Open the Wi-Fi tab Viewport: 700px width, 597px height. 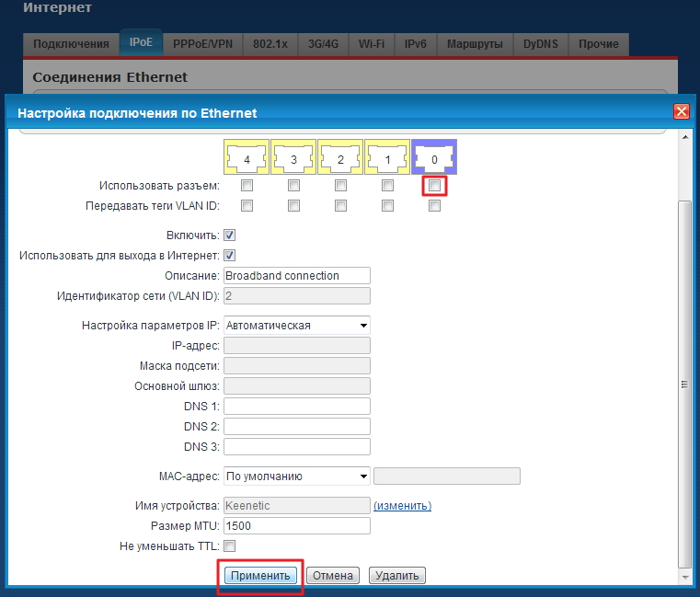(372, 43)
